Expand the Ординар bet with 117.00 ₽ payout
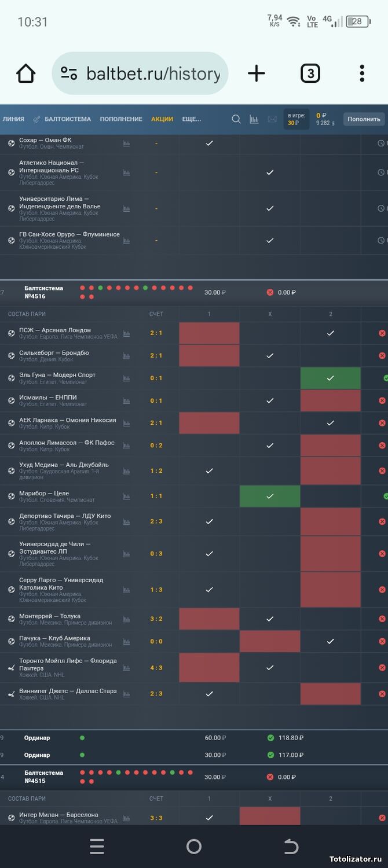388x868 pixels. coord(194,755)
